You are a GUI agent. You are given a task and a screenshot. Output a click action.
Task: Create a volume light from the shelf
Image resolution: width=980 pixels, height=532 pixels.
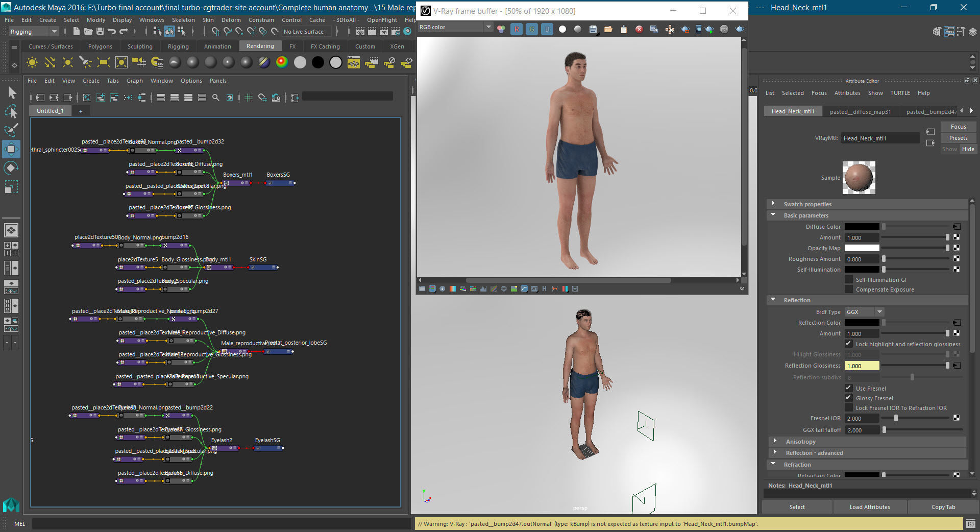[x=121, y=62]
